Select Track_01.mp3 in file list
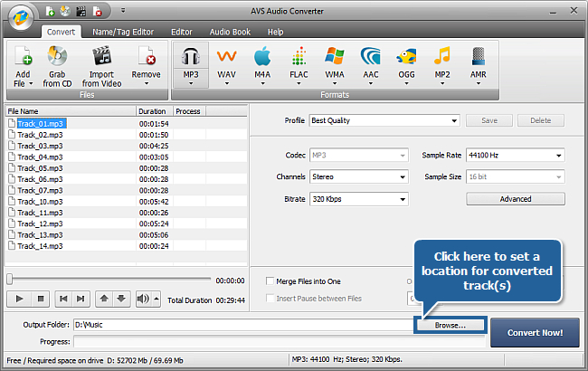This screenshot has width=588, height=371. [x=40, y=124]
